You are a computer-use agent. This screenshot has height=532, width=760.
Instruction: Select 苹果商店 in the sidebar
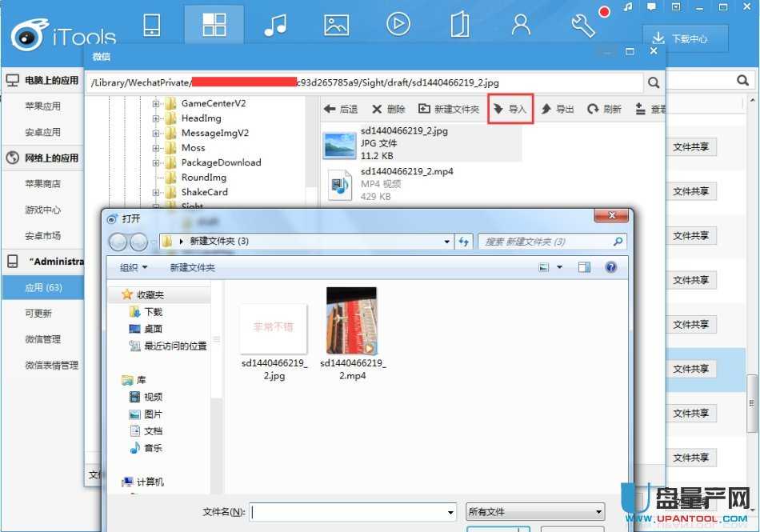coord(42,184)
